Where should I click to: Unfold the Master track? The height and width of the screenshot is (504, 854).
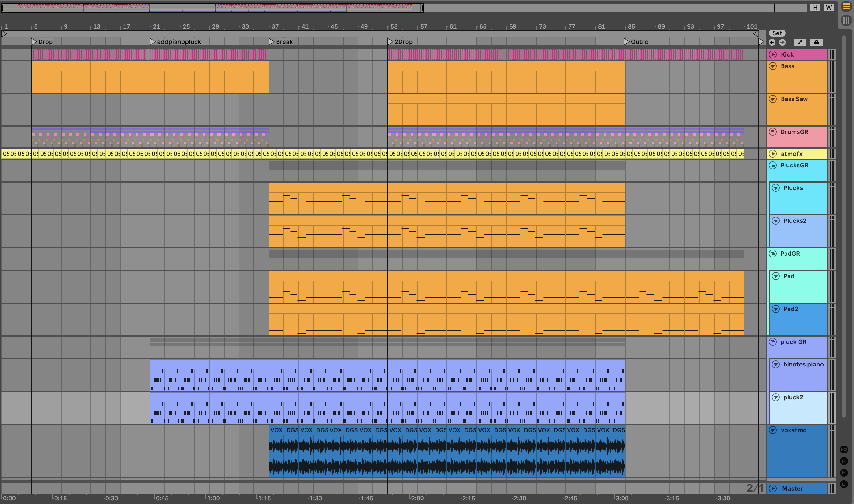point(773,489)
